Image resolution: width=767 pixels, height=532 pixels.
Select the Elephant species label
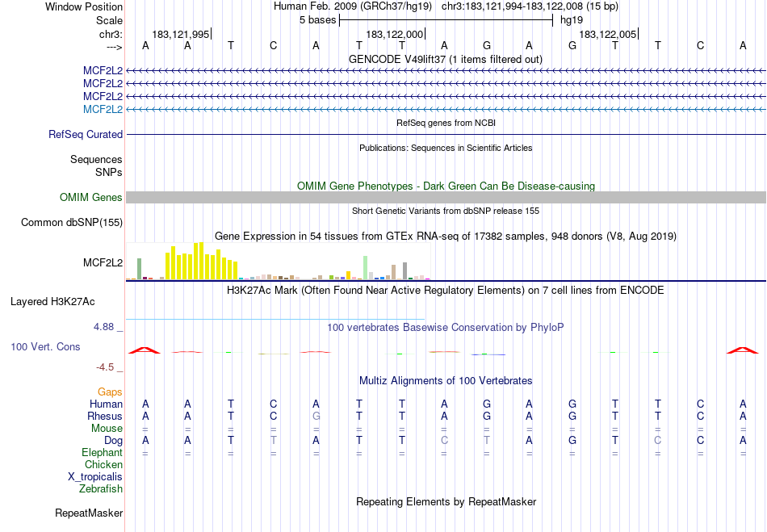click(x=102, y=452)
